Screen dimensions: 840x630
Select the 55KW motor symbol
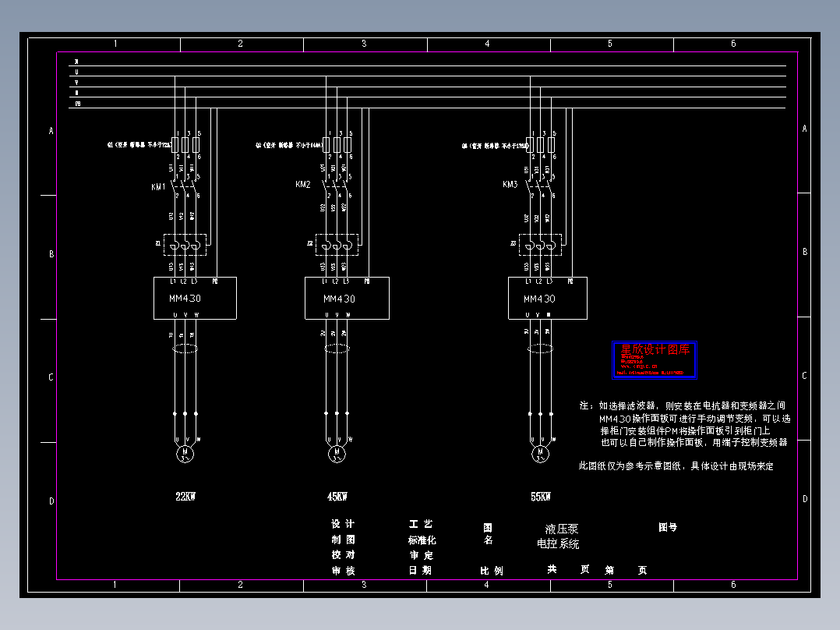pyautogui.click(x=540, y=454)
